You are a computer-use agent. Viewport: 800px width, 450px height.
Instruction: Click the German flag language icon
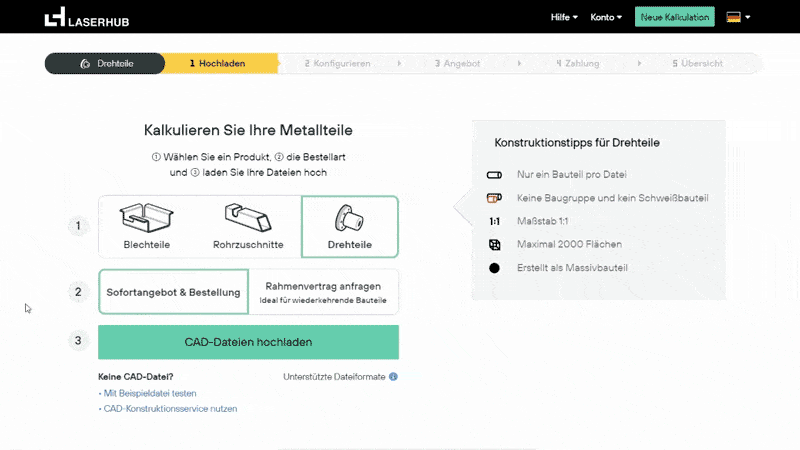tap(734, 17)
